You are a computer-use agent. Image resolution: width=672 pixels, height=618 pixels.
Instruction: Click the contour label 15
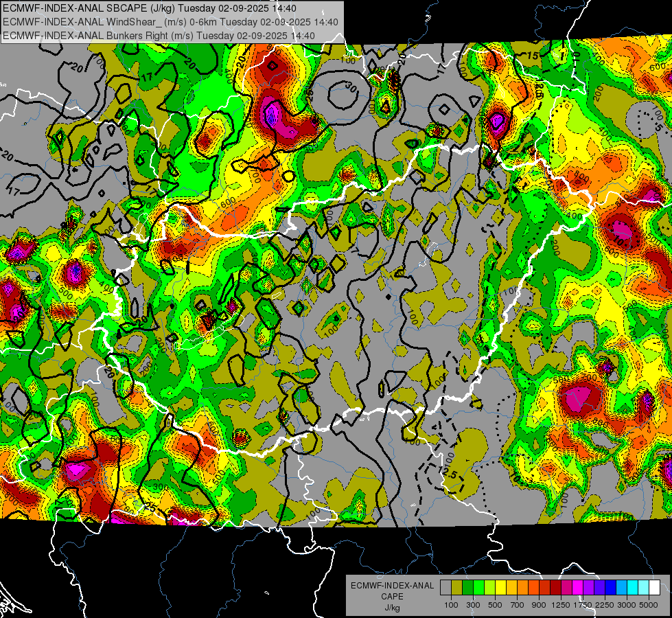coord(533,56)
